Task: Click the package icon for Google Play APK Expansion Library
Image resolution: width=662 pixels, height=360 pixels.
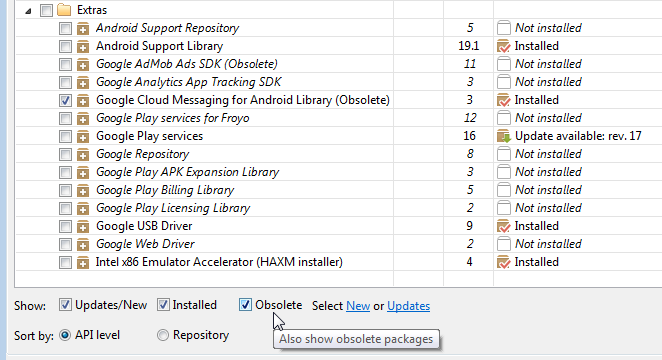Action: [x=83, y=173]
